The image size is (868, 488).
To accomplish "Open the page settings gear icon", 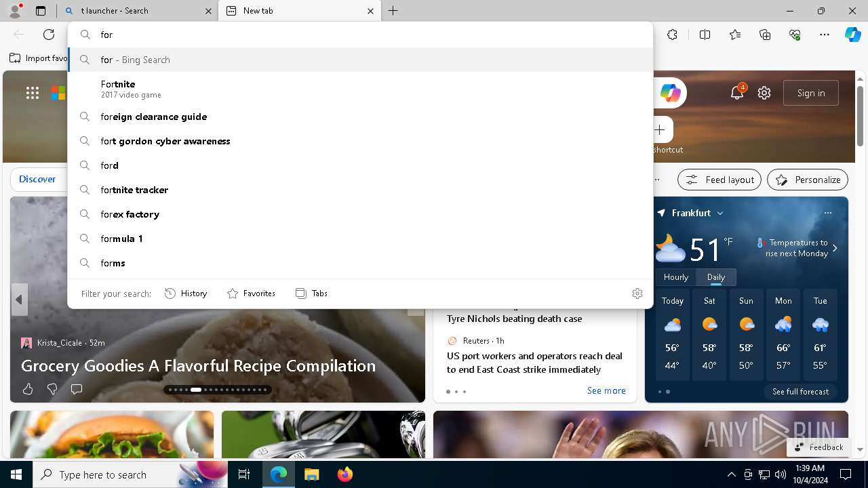I will click(x=764, y=93).
